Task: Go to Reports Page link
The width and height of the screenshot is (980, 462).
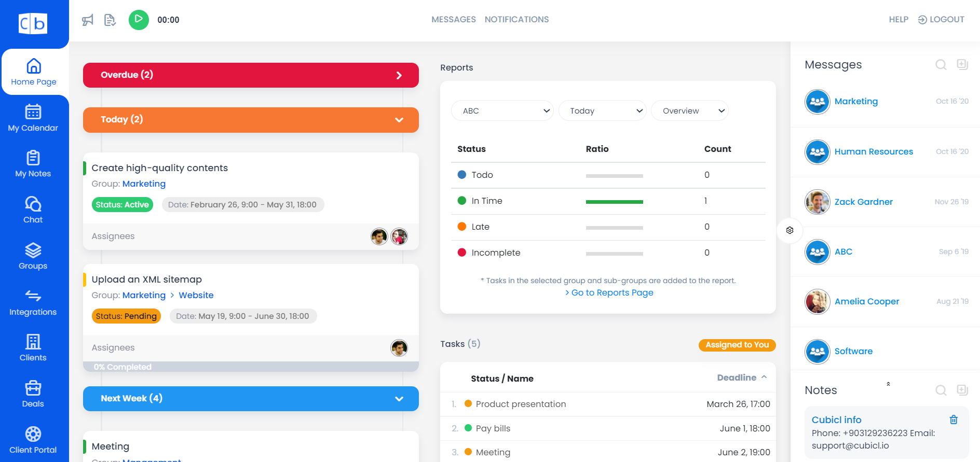Action: click(x=609, y=292)
